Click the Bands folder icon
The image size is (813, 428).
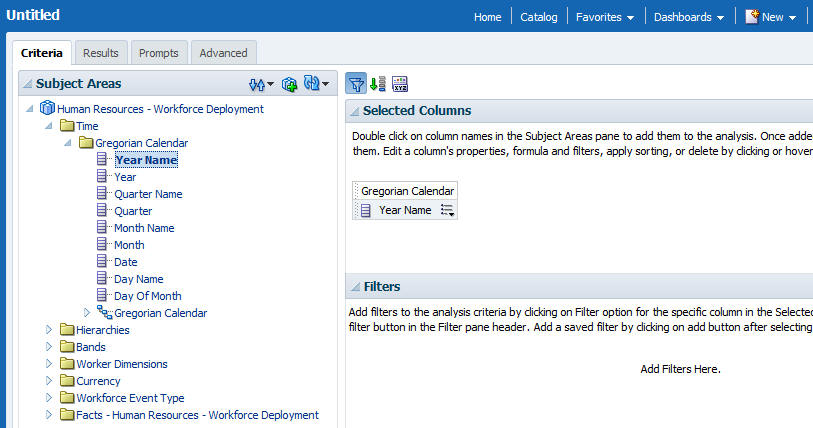[x=67, y=347]
